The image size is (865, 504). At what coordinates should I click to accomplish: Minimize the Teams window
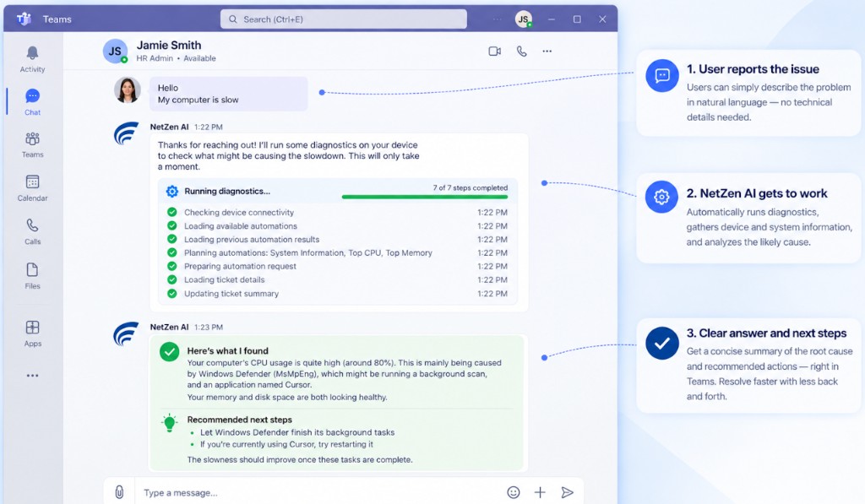point(551,19)
